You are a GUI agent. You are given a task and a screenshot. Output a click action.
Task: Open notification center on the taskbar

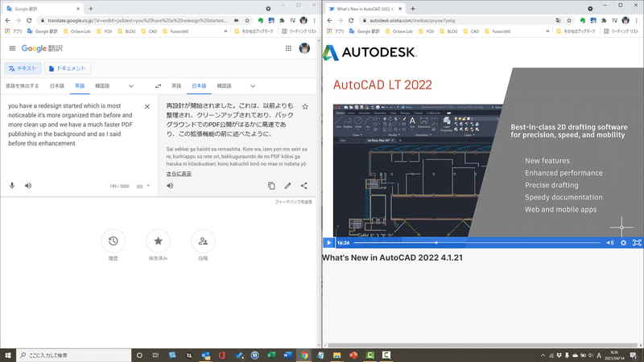point(634,356)
